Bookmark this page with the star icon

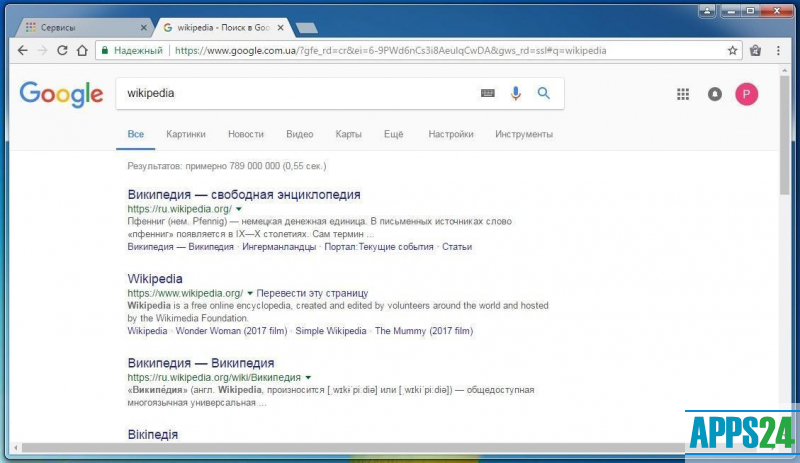(x=733, y=50)
